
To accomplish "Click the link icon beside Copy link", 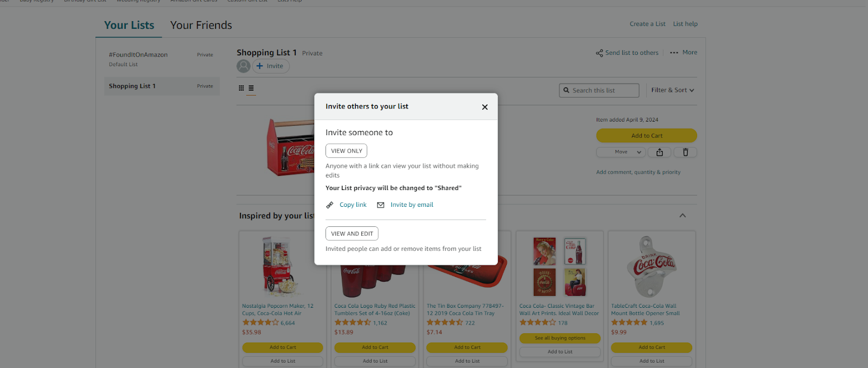I will (x=330, y=205).
